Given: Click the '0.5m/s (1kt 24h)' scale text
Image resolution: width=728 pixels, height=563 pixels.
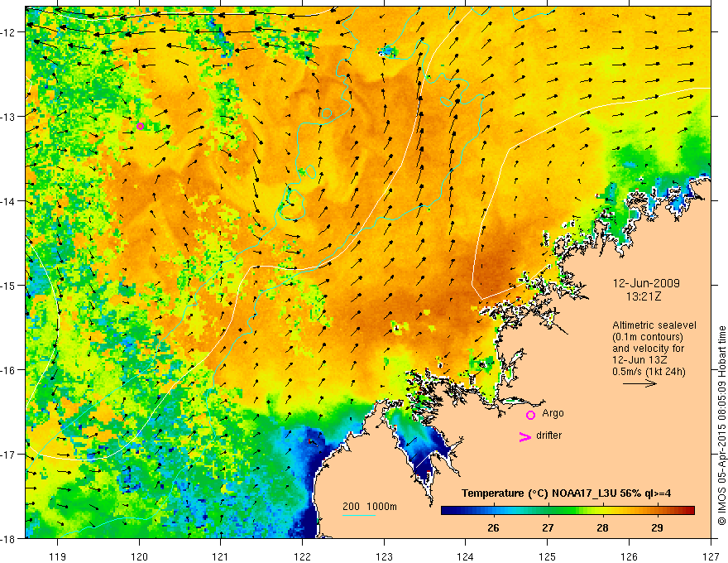Looking at the screenshot, I should 649,372.
